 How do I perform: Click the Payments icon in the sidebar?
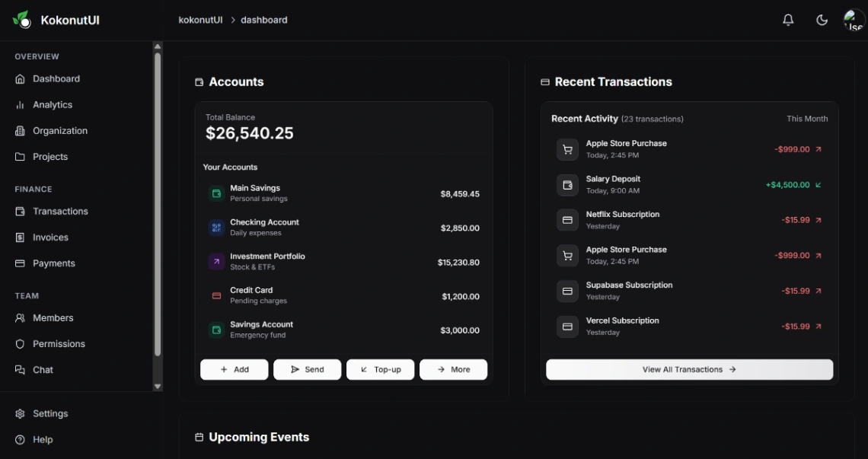pyautogui.click(x=21, y=263)
